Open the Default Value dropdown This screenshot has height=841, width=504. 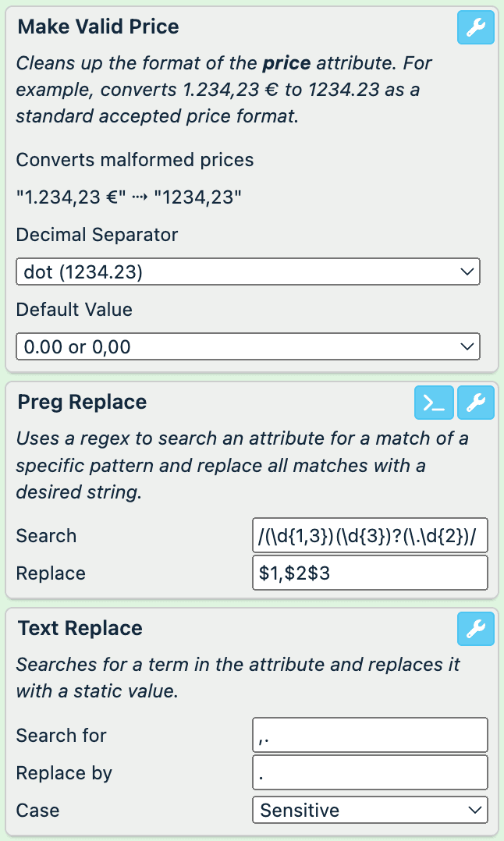pyautogui.click(x=247, y=346)
